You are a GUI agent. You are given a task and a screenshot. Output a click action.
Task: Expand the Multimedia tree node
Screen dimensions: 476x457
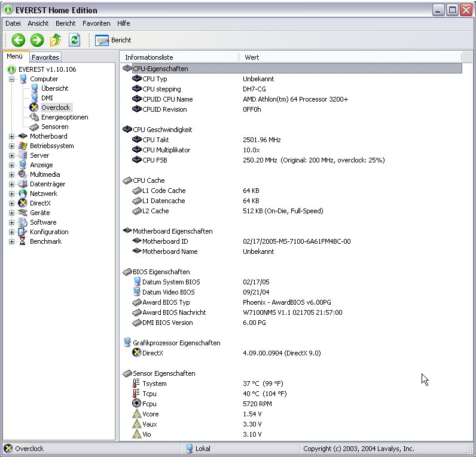(11, 174)
